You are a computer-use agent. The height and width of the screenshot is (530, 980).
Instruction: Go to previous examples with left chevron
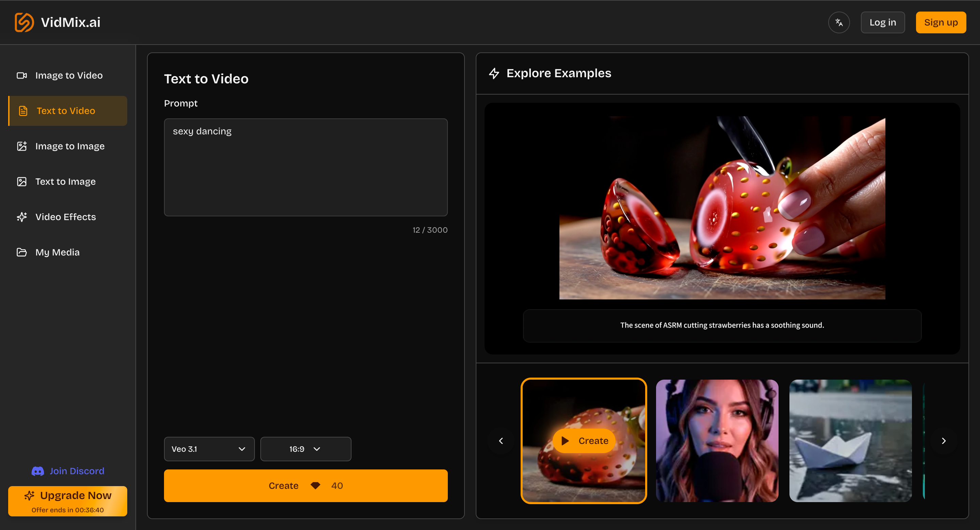coord(501,441)
